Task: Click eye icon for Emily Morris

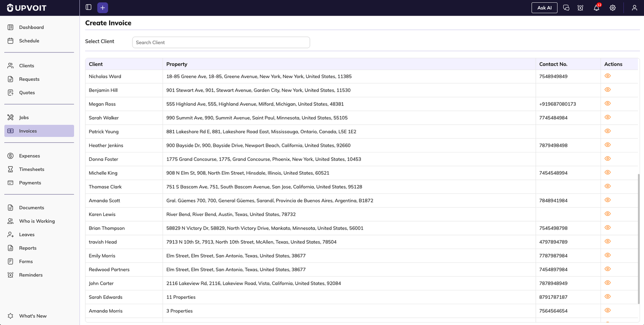Action: 608,255
